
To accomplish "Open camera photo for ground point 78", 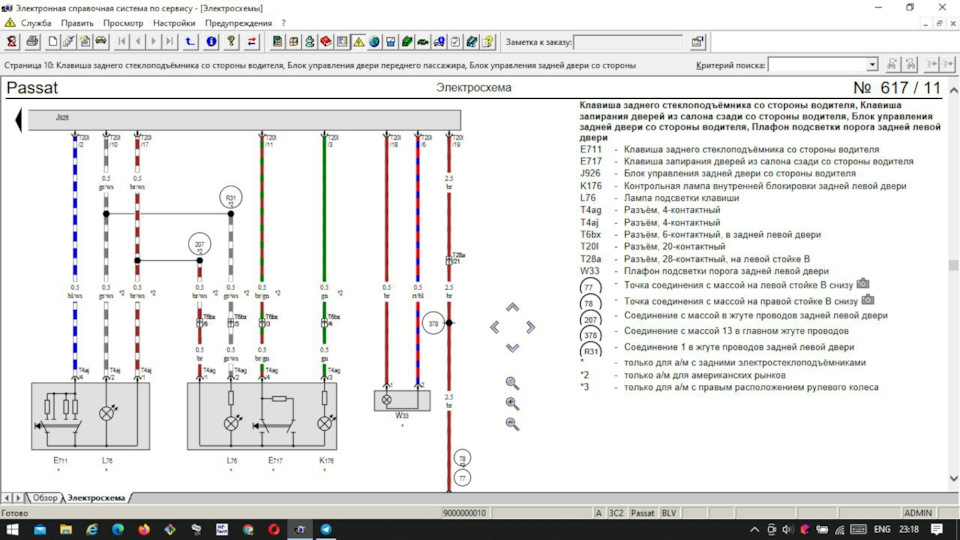I will [x=868, y=300].
